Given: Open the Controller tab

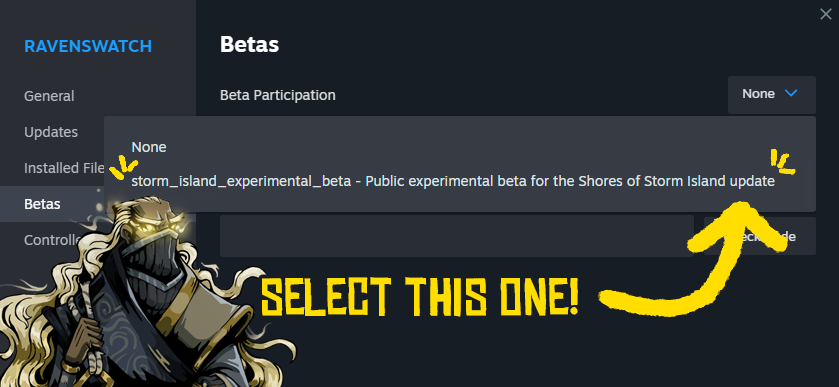Looking at the screenshot, I should (52, 240).
